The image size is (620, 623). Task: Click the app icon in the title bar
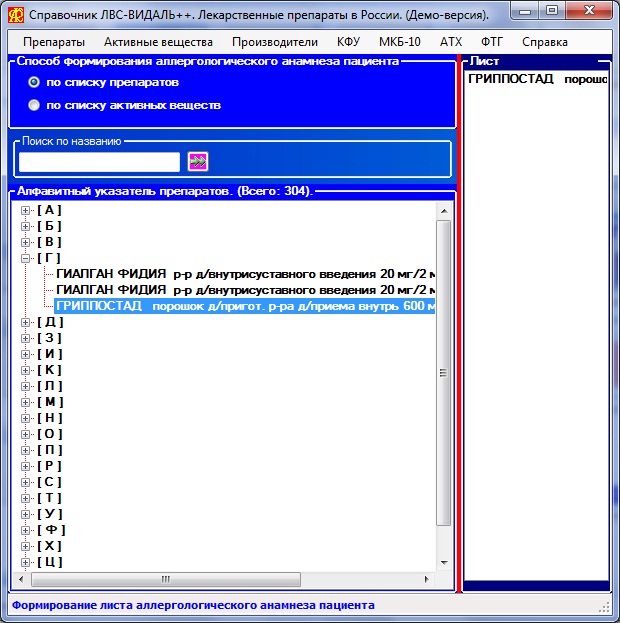15,15
